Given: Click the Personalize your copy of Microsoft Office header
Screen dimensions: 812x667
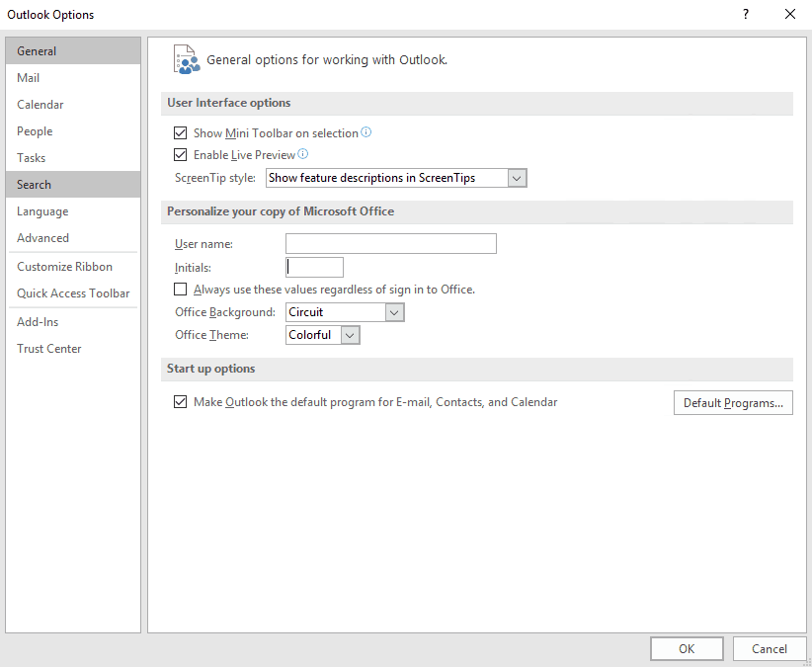Looking at the screenshot, I should pyautogui.click(x=476, y=211).
